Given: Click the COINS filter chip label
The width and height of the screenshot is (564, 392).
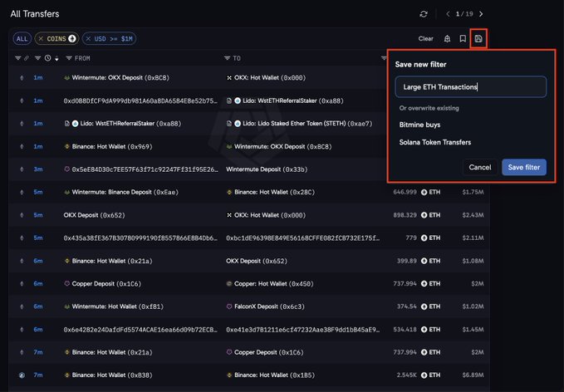Looking at the screenshot, I should pos(56,38).
